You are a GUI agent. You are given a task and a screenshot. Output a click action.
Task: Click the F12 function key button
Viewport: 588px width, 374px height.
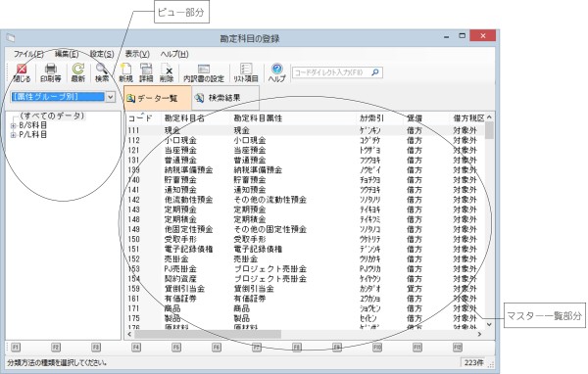click(457, 347)
